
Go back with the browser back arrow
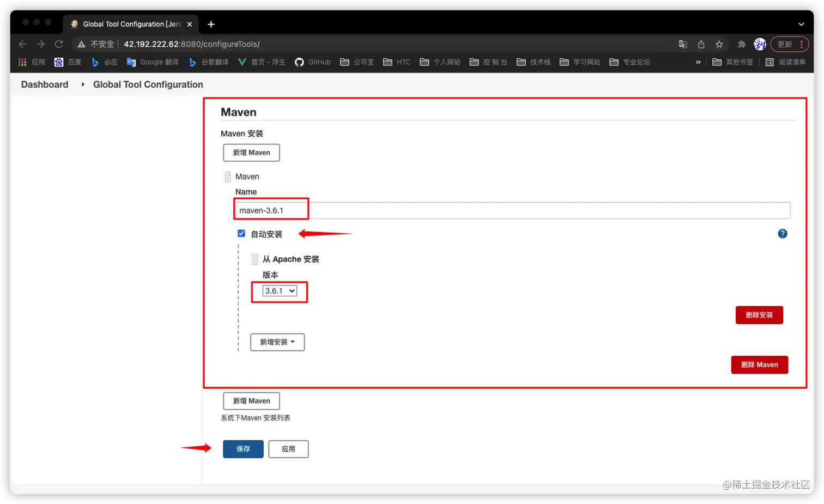click(x=22, y=44)
